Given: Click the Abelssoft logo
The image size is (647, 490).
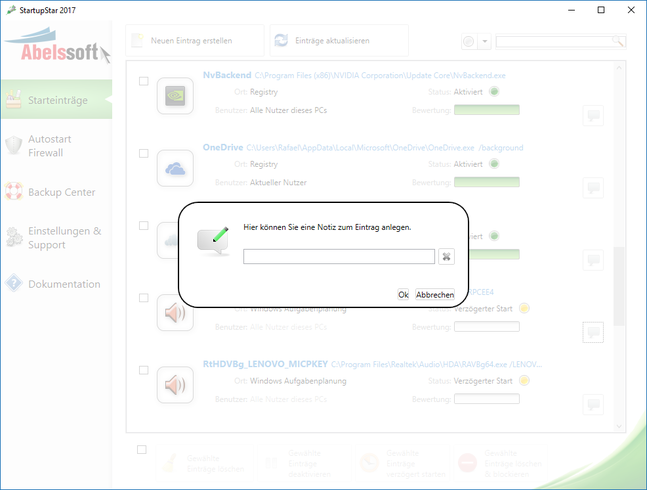Looking at the screenshot, I should pyautogui.click(x=57, y=46).
